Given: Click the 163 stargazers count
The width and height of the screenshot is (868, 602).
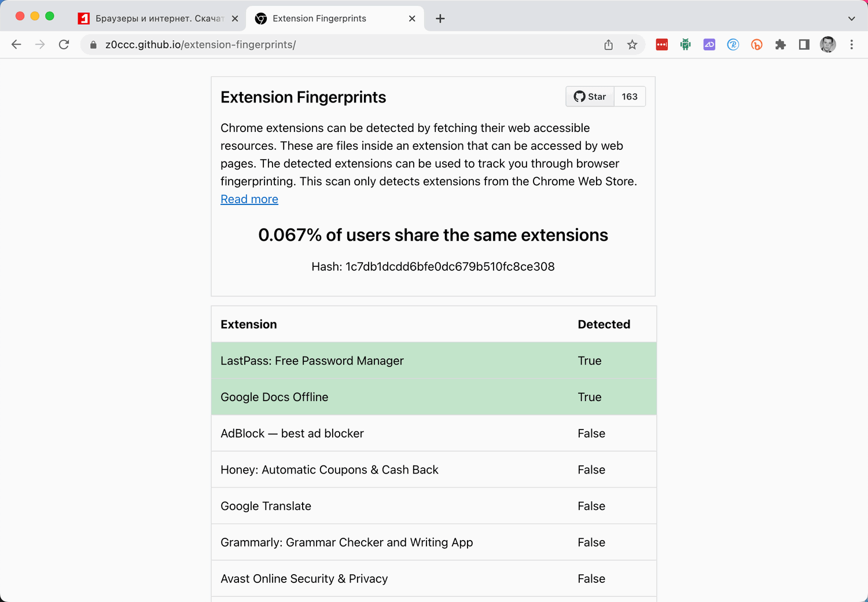Looking at the screenshot, I should pyautogui.click(x=630, y=97).
